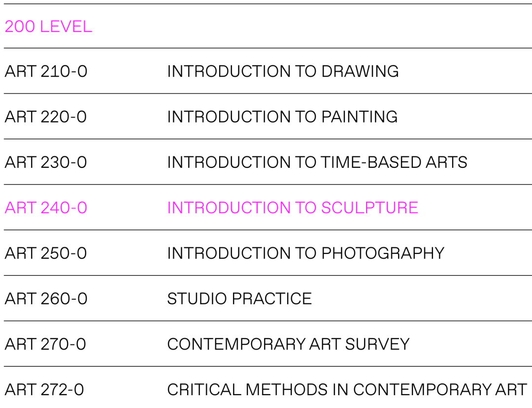Open Contemporary Art Survey course
532x408 pixels.
click(x=288, y=344)
